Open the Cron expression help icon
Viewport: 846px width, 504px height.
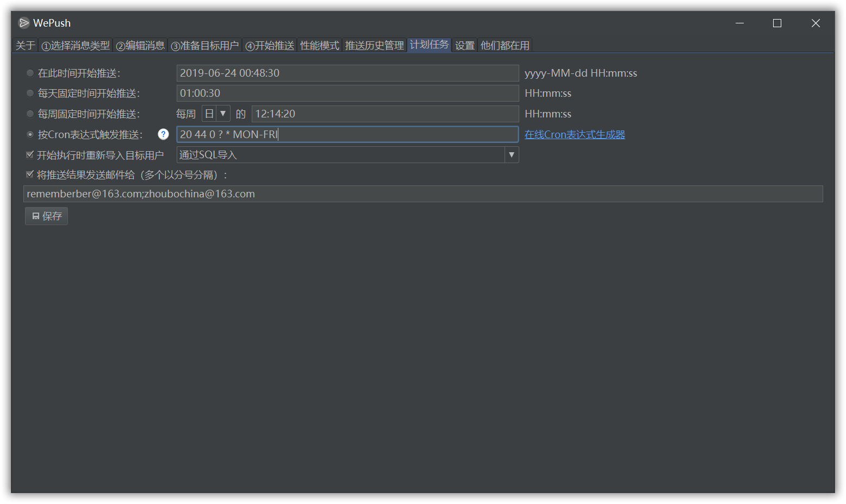pyautogui.click(x=163, y=134)
